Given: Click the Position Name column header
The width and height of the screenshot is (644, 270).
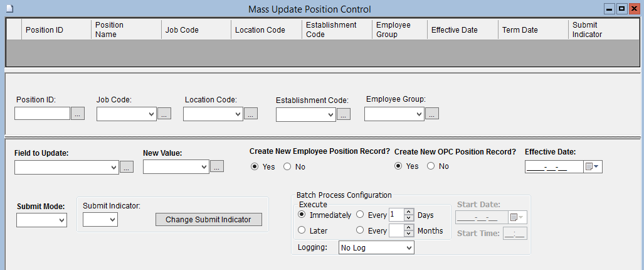Looking at the screenshot, I should 109,30.
